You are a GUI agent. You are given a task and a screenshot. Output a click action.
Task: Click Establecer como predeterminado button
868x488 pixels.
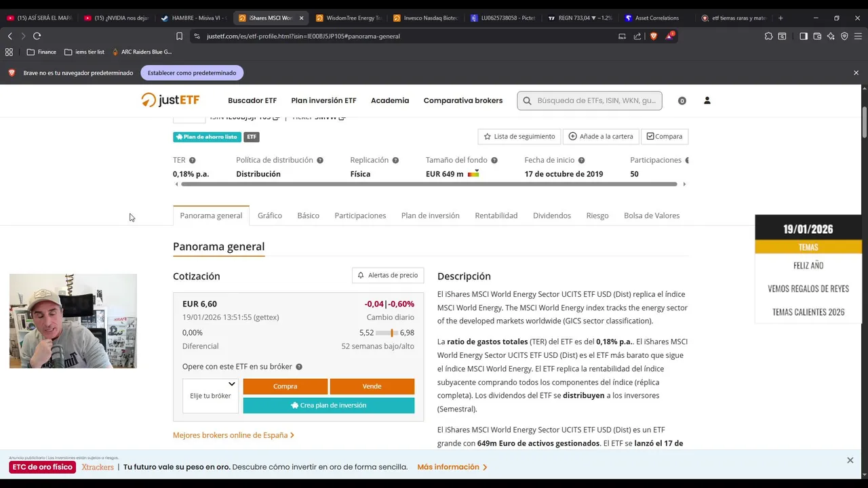(192, 73)
